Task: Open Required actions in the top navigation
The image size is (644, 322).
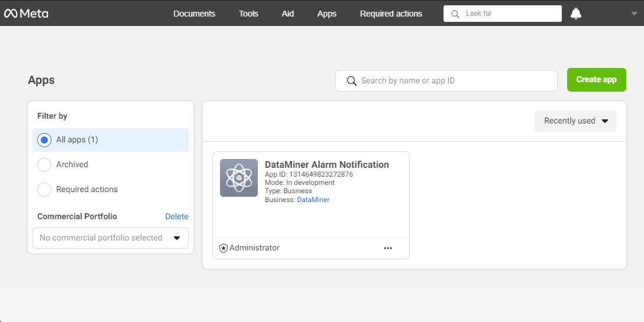Action: pos(391,14)
